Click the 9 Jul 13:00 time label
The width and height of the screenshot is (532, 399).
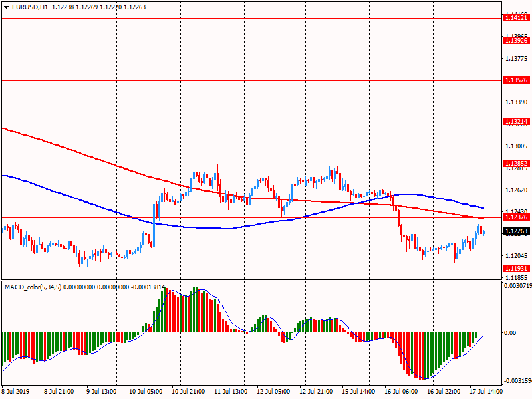tap(102, 391)
